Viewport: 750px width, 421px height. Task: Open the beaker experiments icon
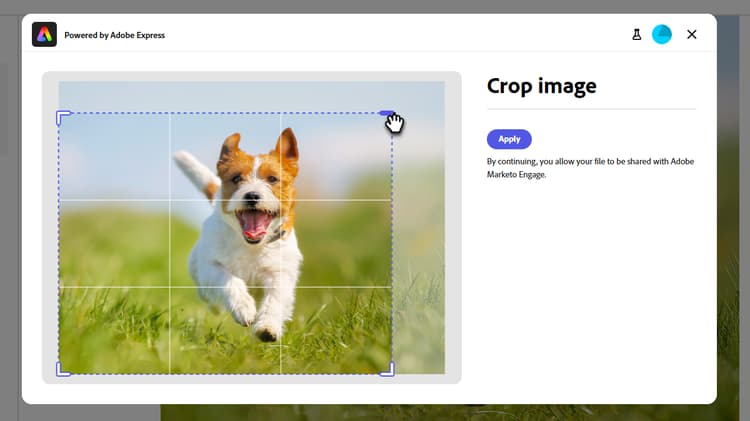(637, 34)
